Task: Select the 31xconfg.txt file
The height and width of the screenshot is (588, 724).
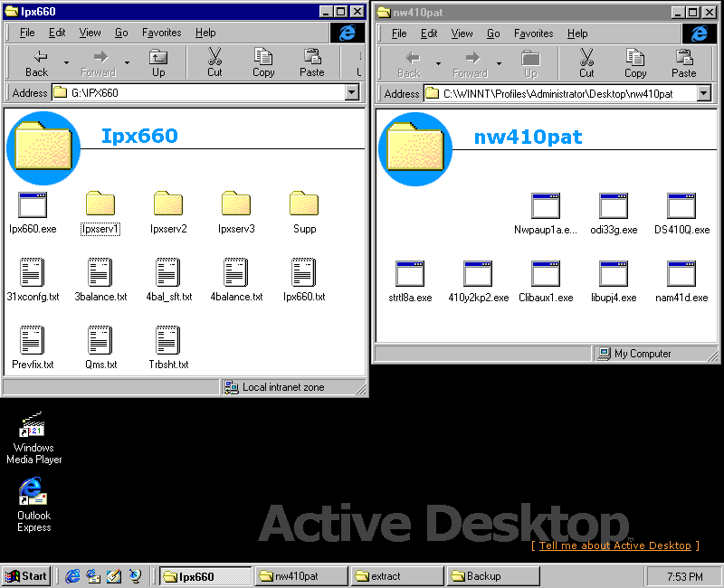Action: point(33,280)
